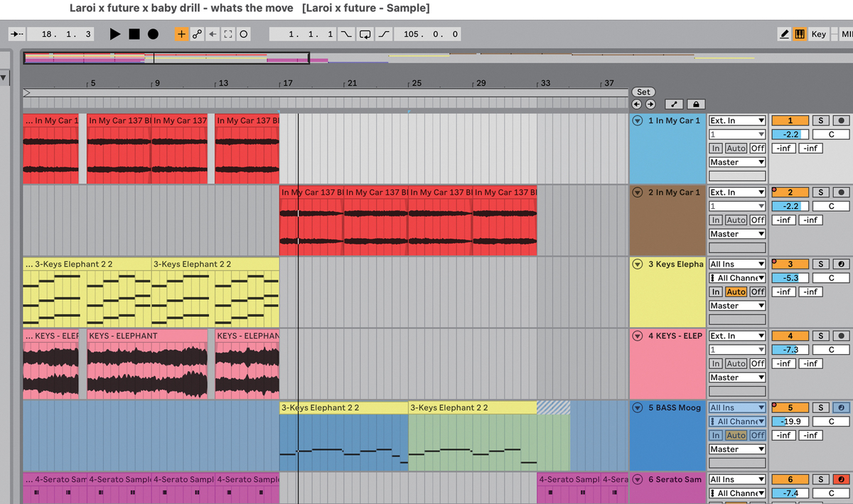Arm track 1 for recording
This screenshot has height=504, width=853.
pyautogui.click(x=842, y=121)
